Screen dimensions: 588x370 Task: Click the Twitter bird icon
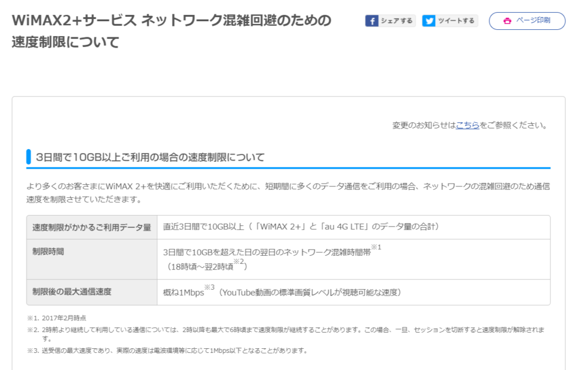428,21
